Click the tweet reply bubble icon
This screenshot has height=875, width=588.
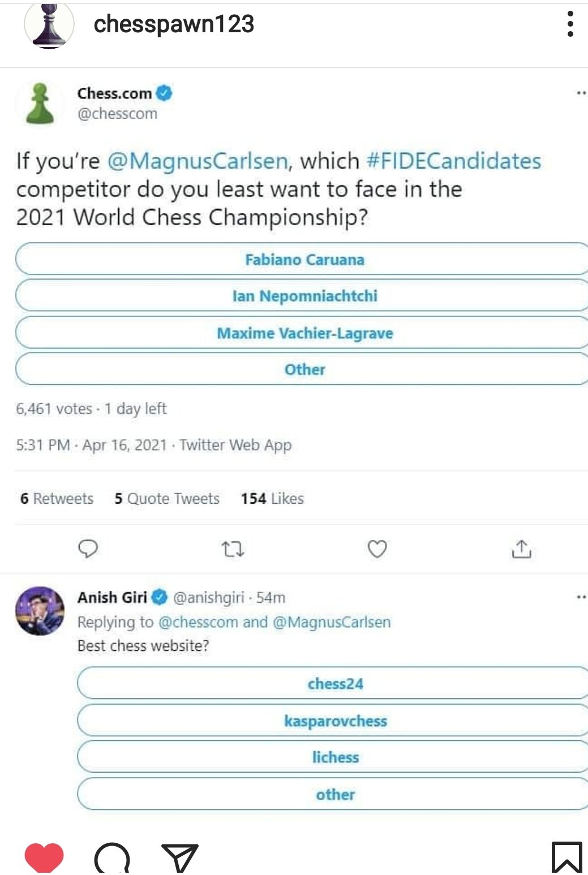tap(88, 548)
